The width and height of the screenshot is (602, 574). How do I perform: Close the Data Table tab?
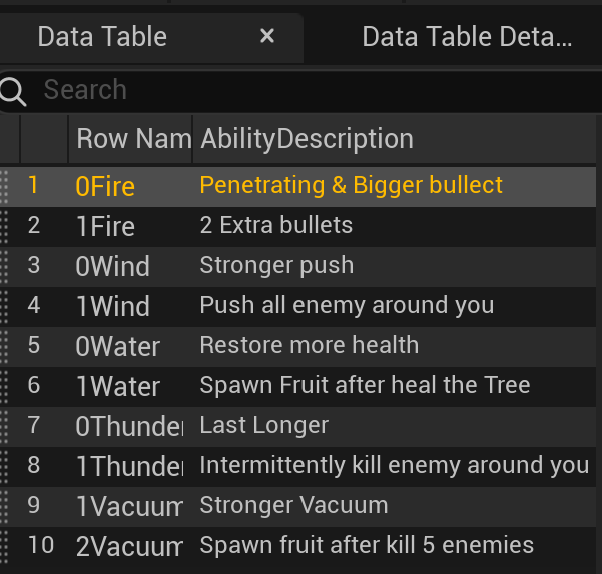coord(267,37)
